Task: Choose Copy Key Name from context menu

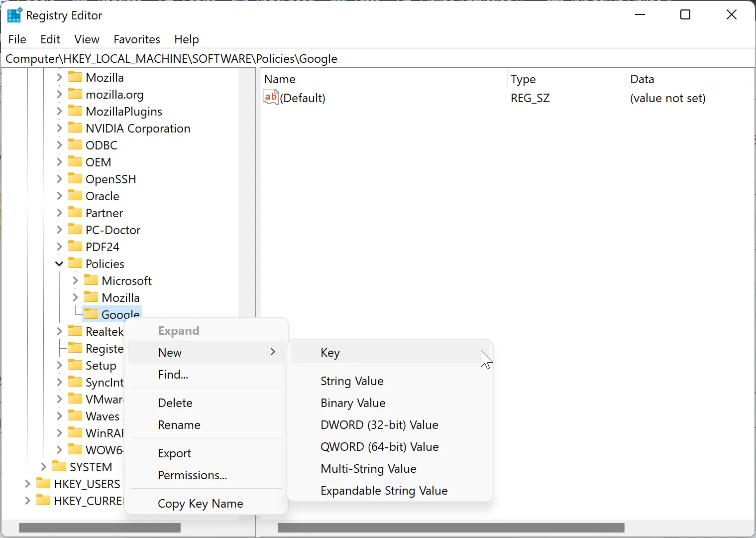Action: pyautogui.click(x=200, y=504)
